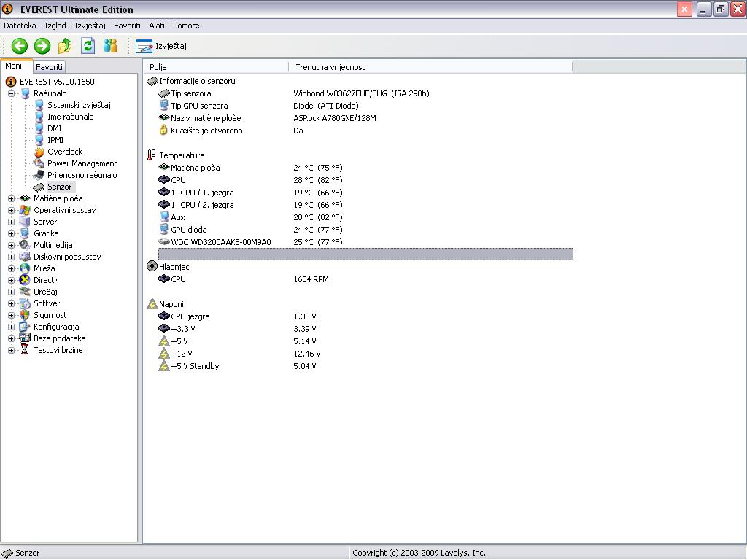Click the green Forward arrow toolbar icon

coord(42,46)
